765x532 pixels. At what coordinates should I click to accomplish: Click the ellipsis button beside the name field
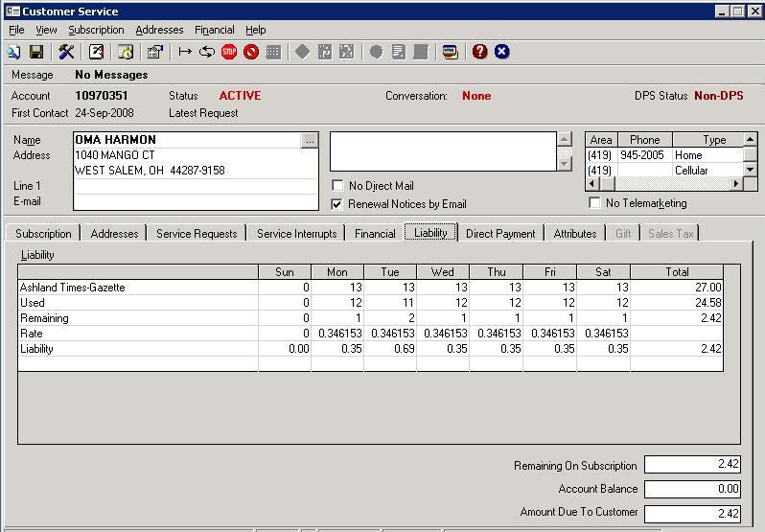coord(309,141)
